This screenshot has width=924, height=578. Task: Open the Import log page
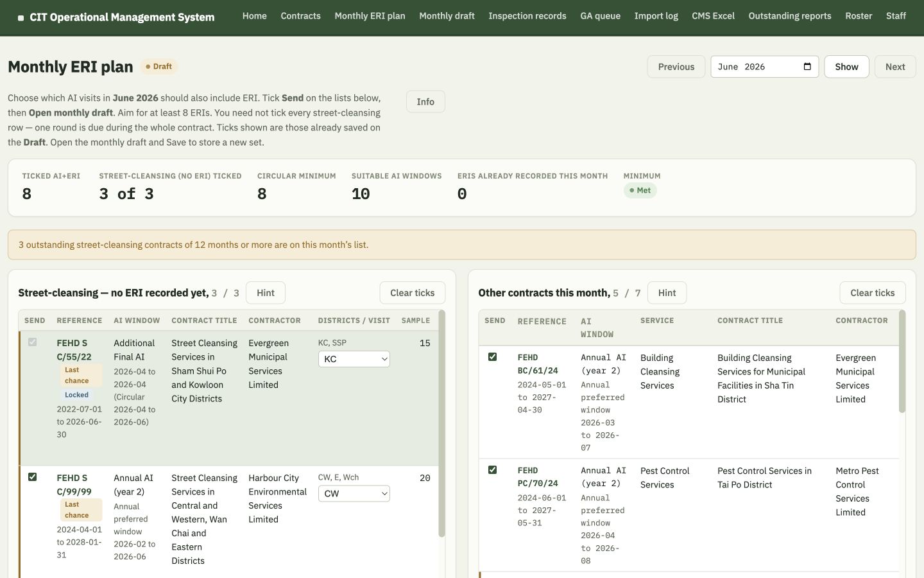click(x=656, y=16)
